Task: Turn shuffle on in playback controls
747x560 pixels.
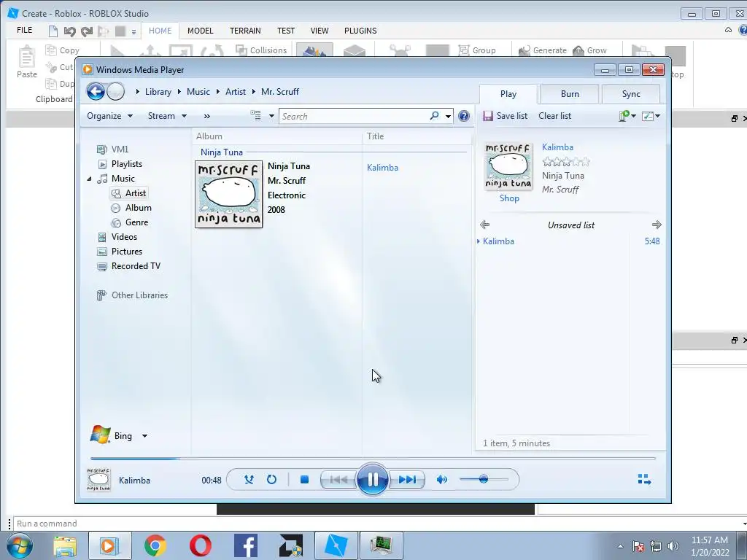Action: tap(249, 480)
